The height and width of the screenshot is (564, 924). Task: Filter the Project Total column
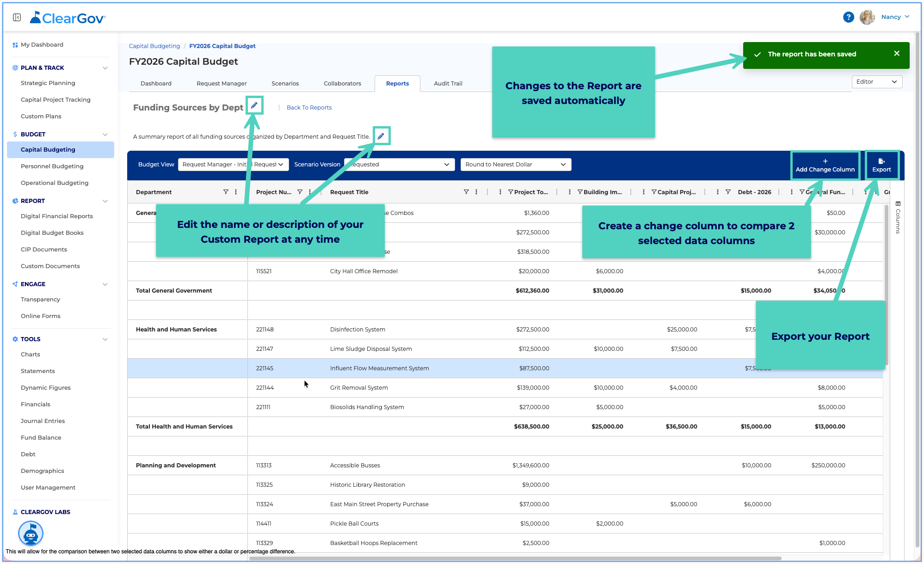pos(511,192)
